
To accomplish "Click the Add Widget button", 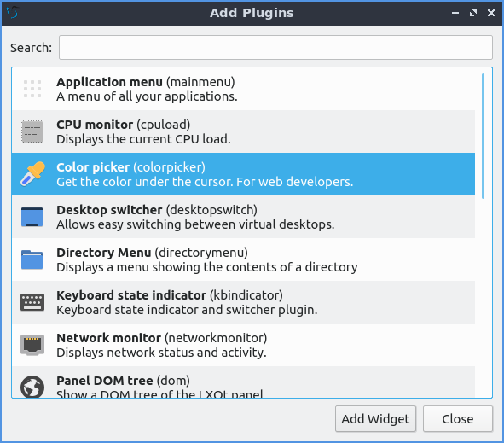I will [x=375, y=419].
